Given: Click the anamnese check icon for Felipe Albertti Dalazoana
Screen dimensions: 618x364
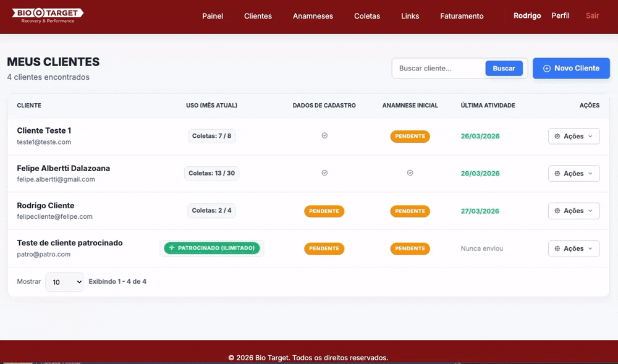Looking at the screenshot, I should 410,173.
